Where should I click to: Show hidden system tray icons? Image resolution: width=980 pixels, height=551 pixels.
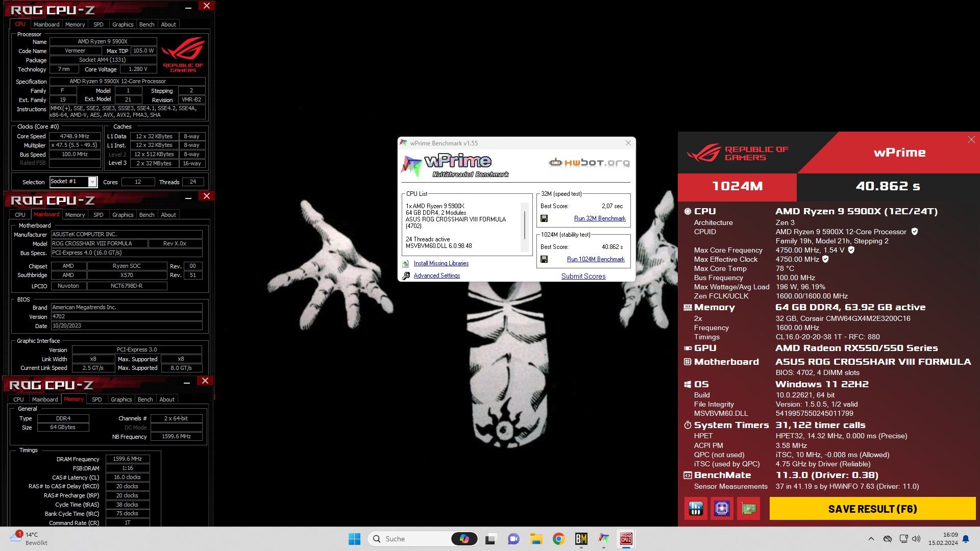click(871, 539)
